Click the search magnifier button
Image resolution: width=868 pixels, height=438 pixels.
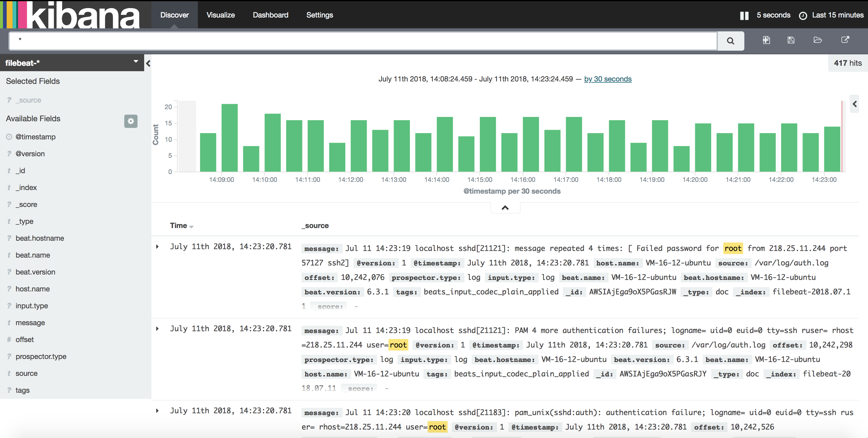(x=730, y=41)
